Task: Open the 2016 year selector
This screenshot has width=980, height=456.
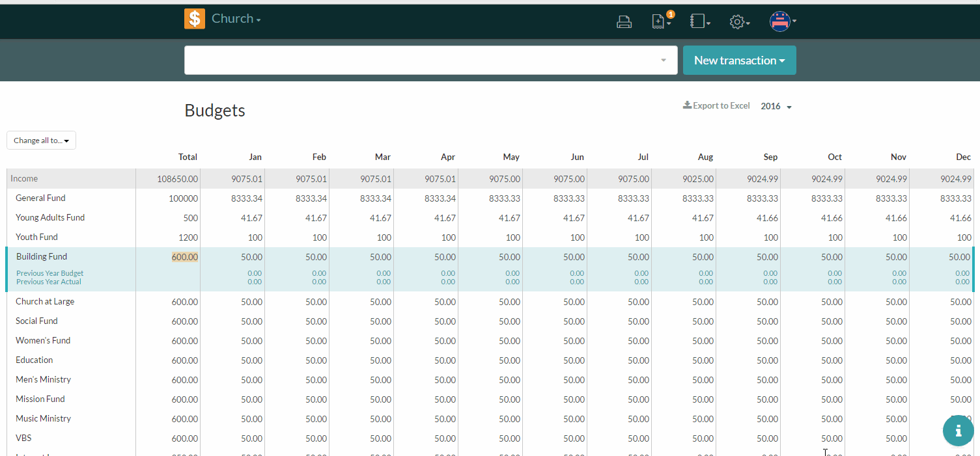Action: [776, 106]
